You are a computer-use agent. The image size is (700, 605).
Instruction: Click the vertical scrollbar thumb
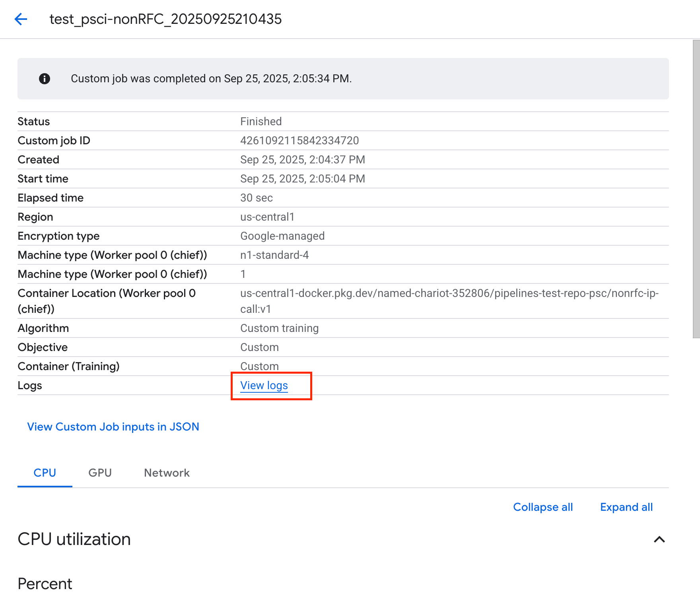696,189
